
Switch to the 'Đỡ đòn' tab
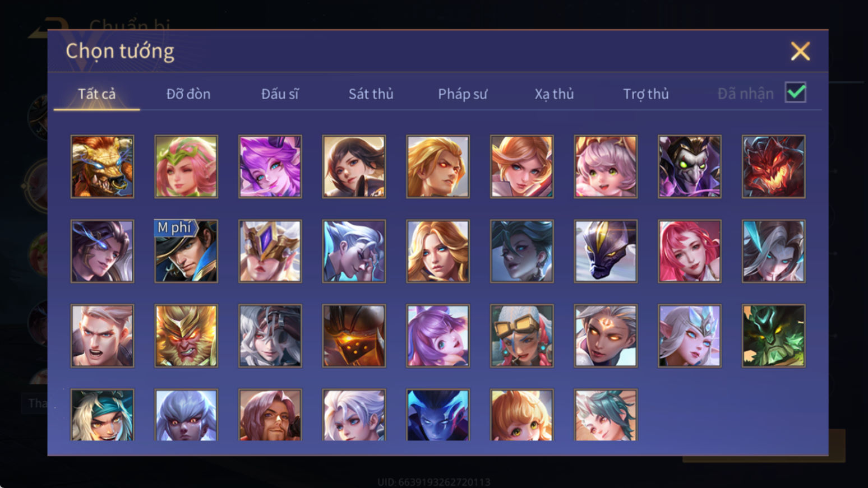click(x=188, y=94)
